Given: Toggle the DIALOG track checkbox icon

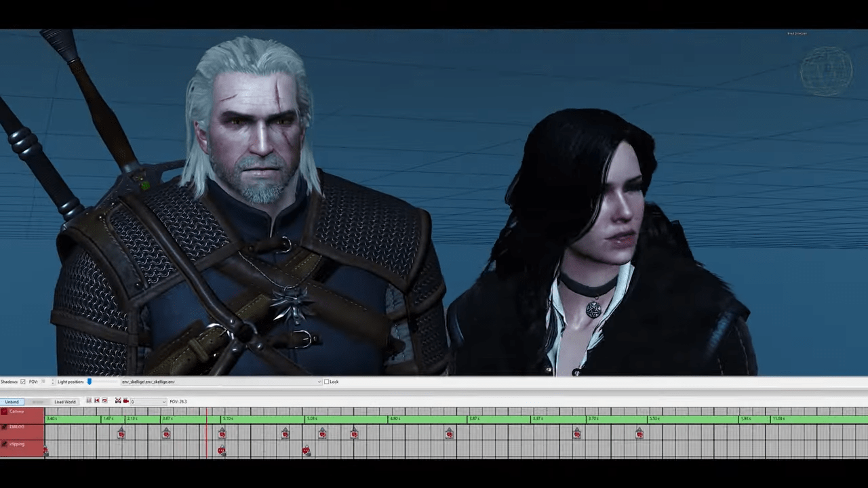Looking at the screenshot, I should [4, 426].
